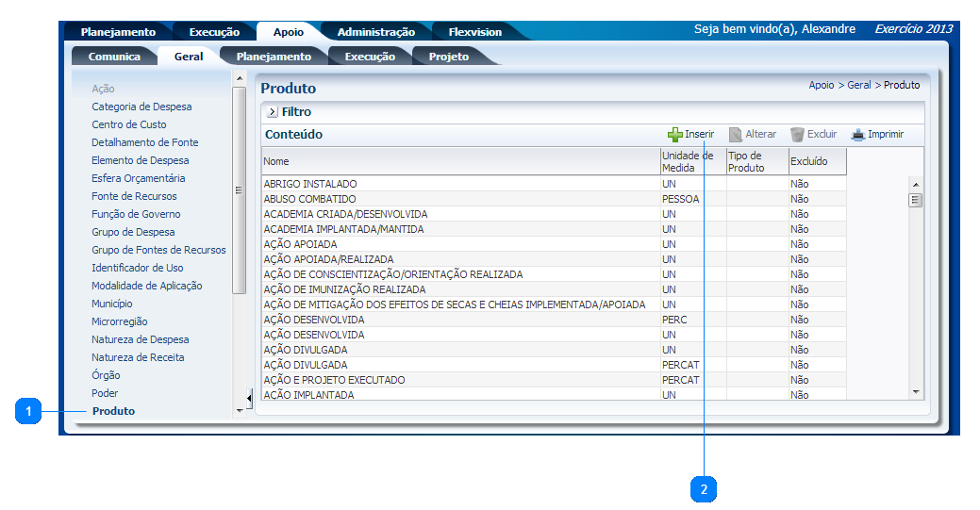This screenshot has width=980, height=510.
Task: Open Categoria de Despesa in sidebar
Action: pos(141,107)
